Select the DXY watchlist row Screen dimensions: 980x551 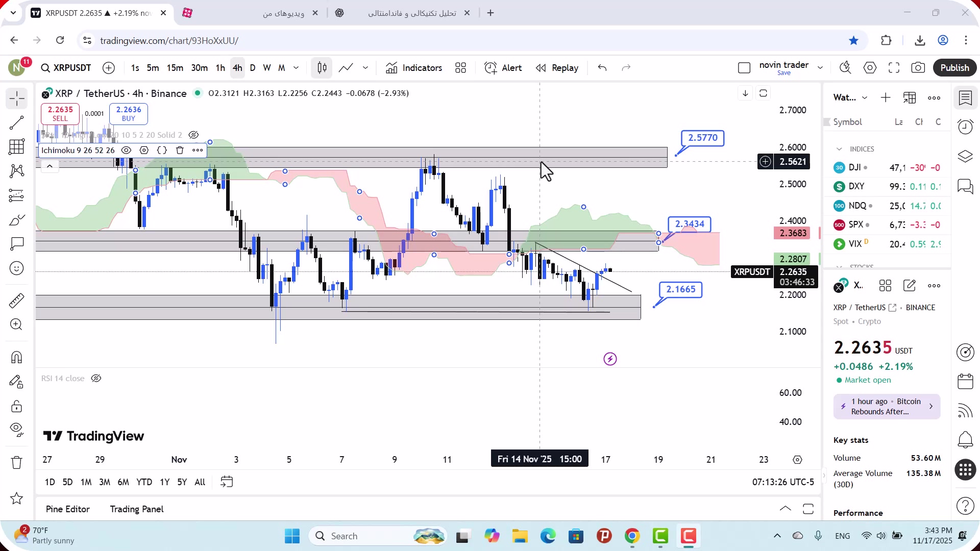(x=887, y=187)
